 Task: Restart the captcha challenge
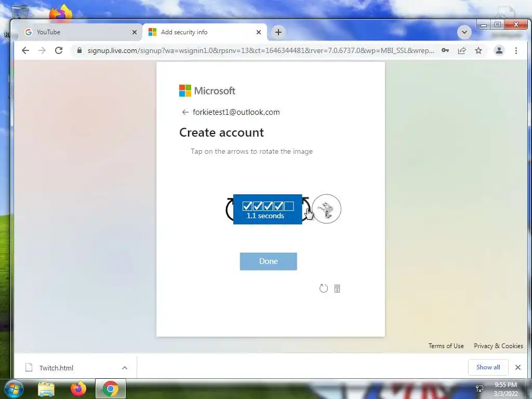[324, 288]
